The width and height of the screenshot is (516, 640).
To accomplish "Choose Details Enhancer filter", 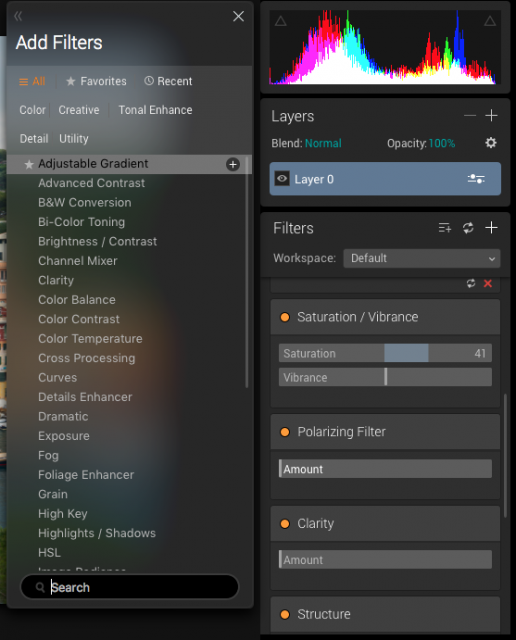I will tap(85, 397).
